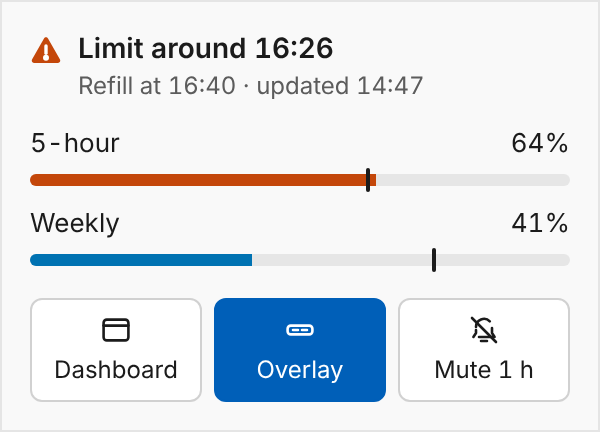Click the 'Refill at 16:40' subtitle text
600x432 pixels.
pos(157,85)
